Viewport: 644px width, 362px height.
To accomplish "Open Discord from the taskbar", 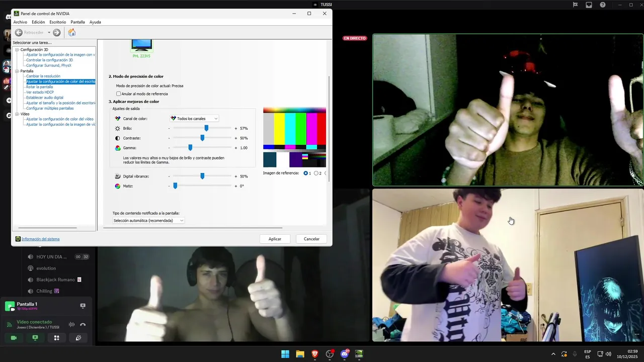I will (345, 354).
